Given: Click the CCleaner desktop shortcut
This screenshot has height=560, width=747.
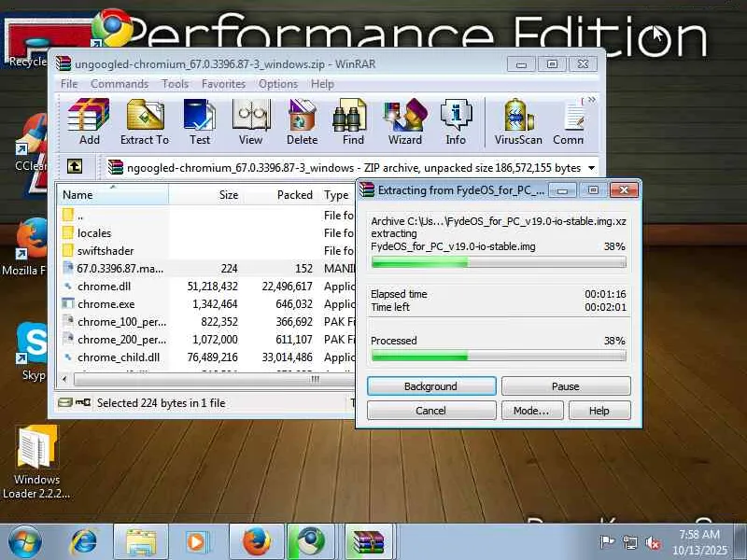Looking at the screenshot, I should tap(31, 143).
